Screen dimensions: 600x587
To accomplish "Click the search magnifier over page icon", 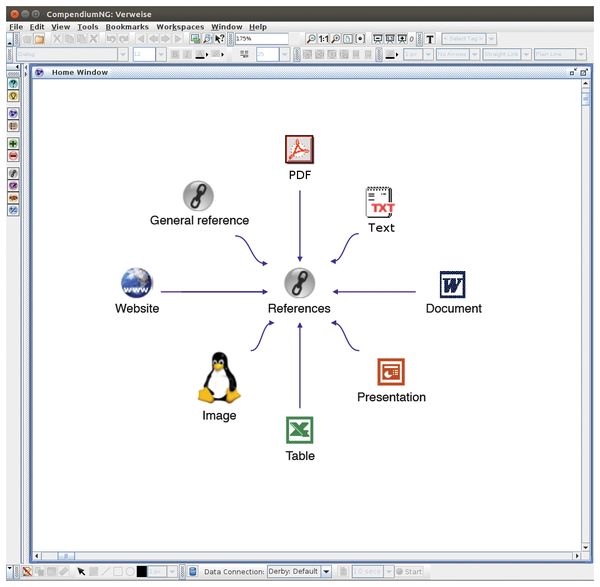I will (207, 39).
